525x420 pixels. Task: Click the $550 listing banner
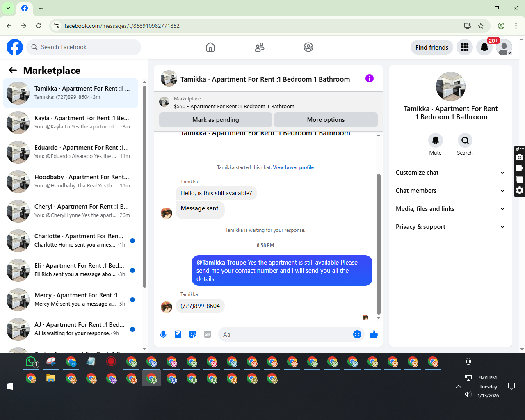coord(268,103)
